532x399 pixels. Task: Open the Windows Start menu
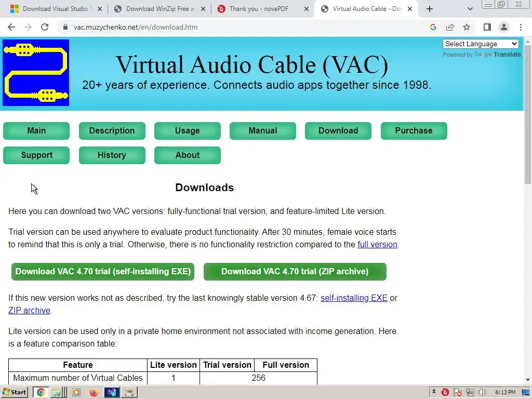click(x=14, y=392)
